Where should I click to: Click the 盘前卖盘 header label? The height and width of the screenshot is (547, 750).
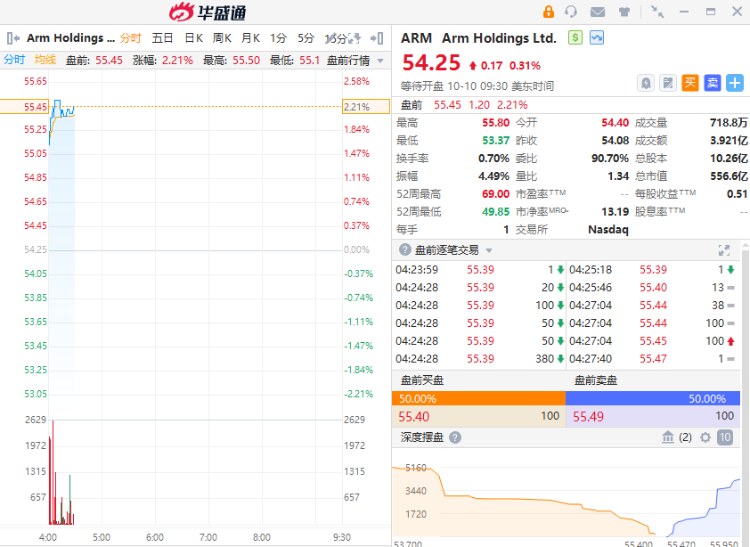click(596, 381)
